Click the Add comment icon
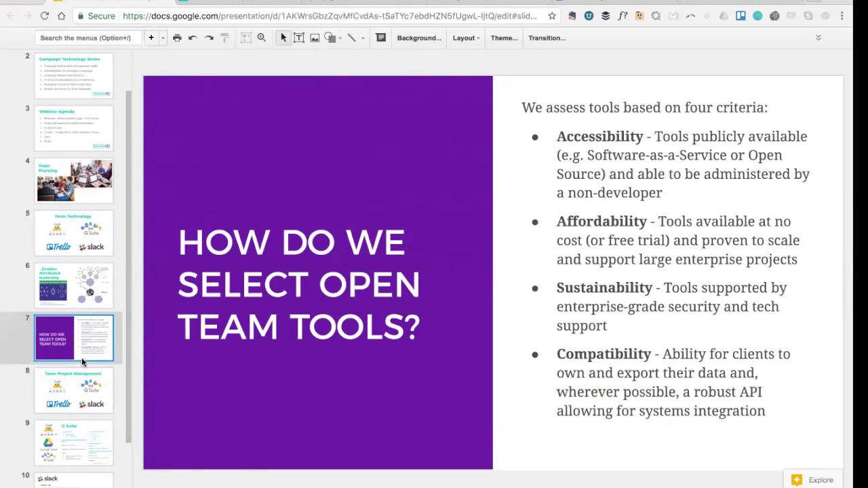Screen dimensions: 868x488 pos(381,38)
